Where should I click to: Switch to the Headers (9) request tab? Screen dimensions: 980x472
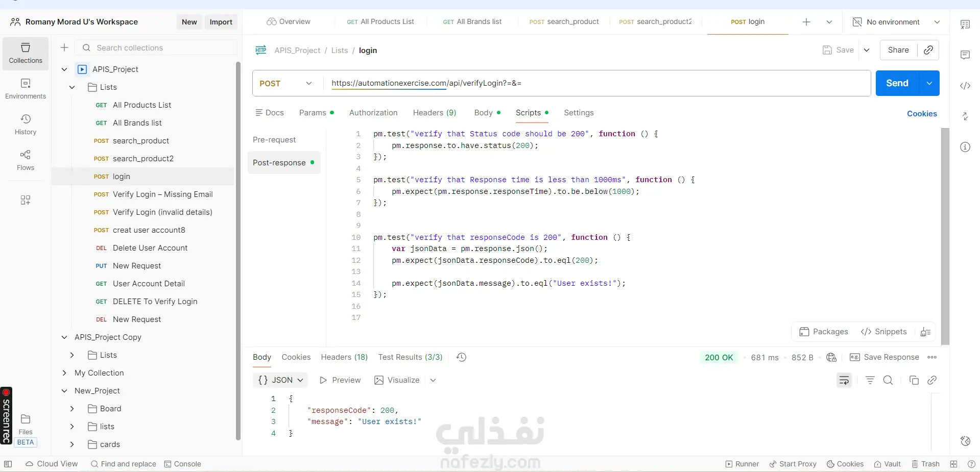point(435,113)
